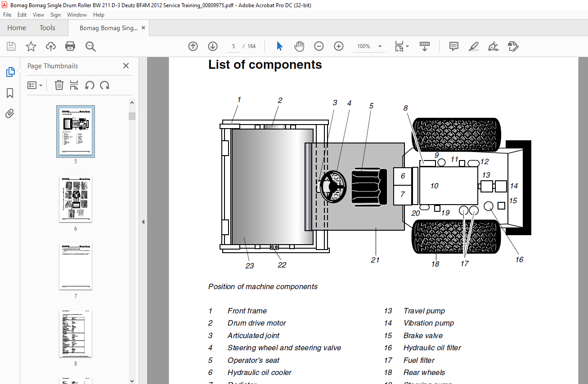Open the View menu
The height and width of the screenshot is (384, 588).
(x=39, y=15)
